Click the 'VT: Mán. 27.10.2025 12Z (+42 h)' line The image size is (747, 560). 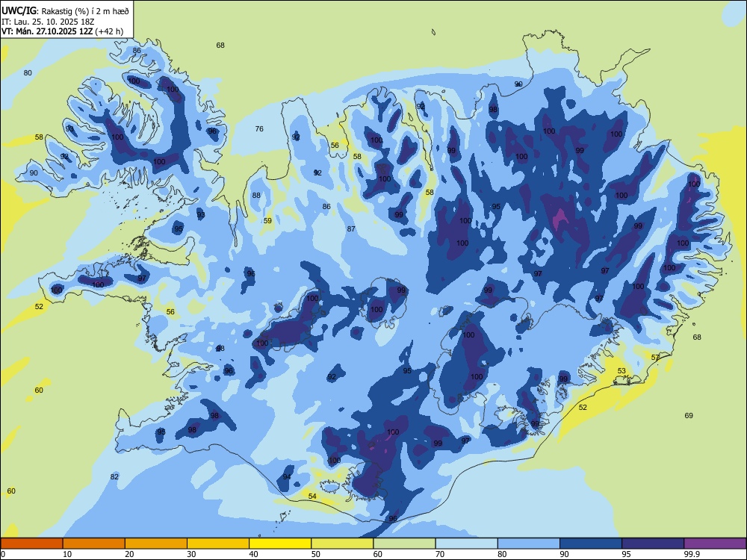(x=62, y=31)
